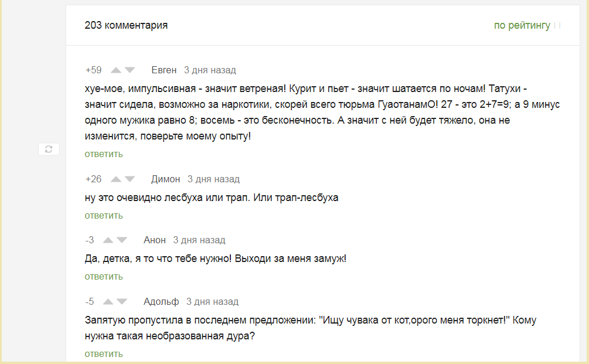The height and width of the screenshot is (364, 589).
Task: Downvote Анон's comment
Action: point(122,240)
